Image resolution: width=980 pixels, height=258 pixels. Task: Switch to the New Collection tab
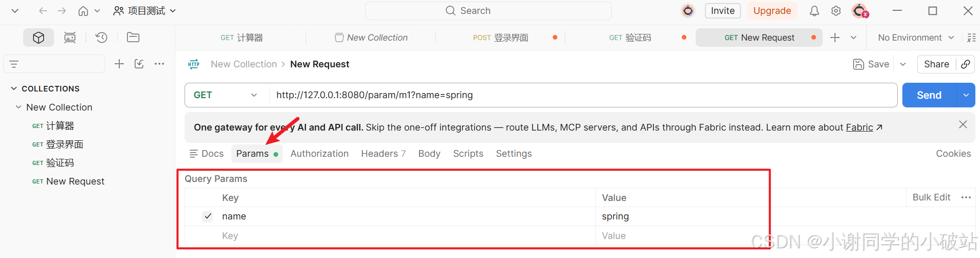point(371,38)
